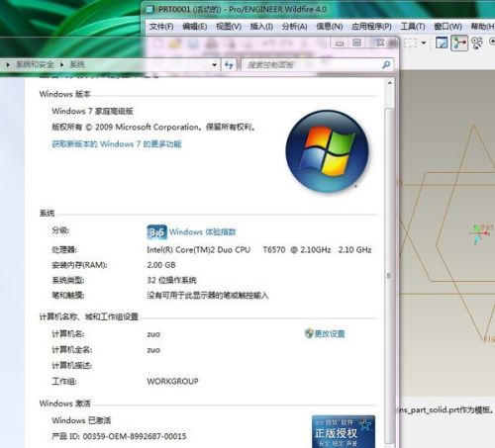Click 正版授权 genuine software badge
Image resolution: width=495 pixels, height=448 pixels.
[344, 431]
